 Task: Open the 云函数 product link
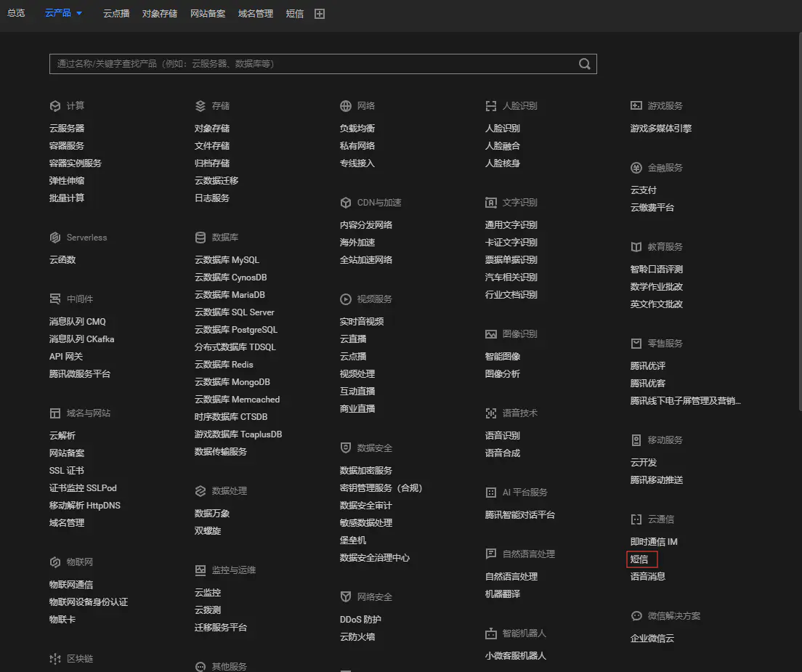(62, 260)
